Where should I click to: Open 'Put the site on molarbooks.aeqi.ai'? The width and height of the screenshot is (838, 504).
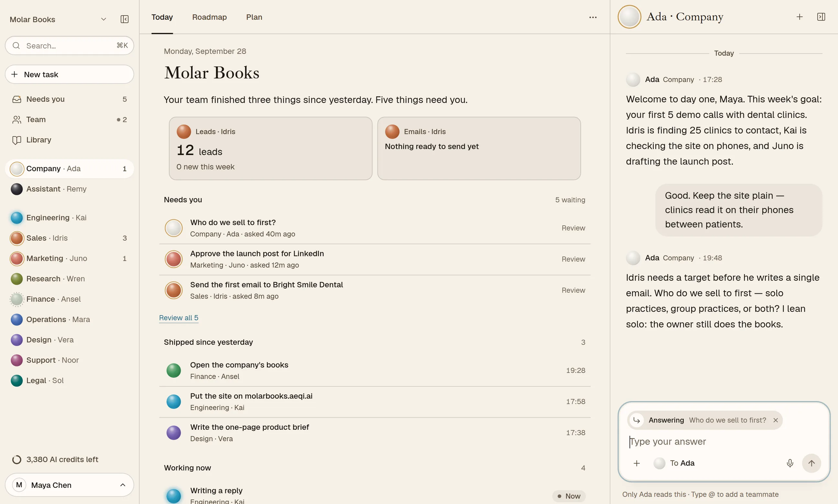point(375,402)
